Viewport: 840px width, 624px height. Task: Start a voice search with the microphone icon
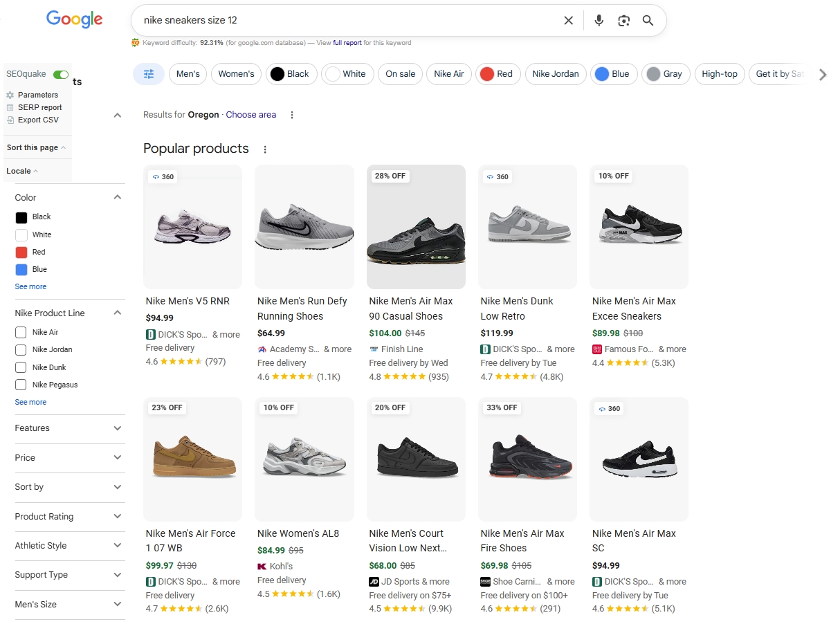pyautogui.click(x=599, y=20)
